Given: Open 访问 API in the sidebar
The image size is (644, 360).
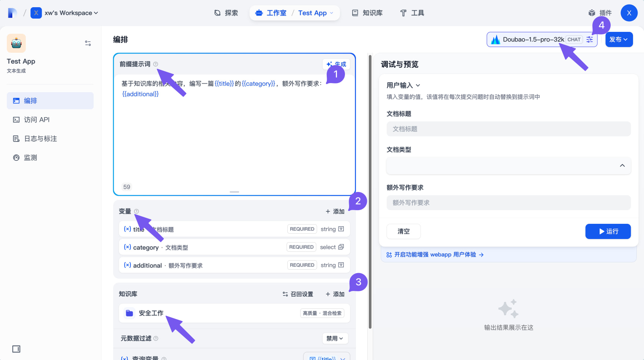Looking at the screenshot, I should pos(50,119).
